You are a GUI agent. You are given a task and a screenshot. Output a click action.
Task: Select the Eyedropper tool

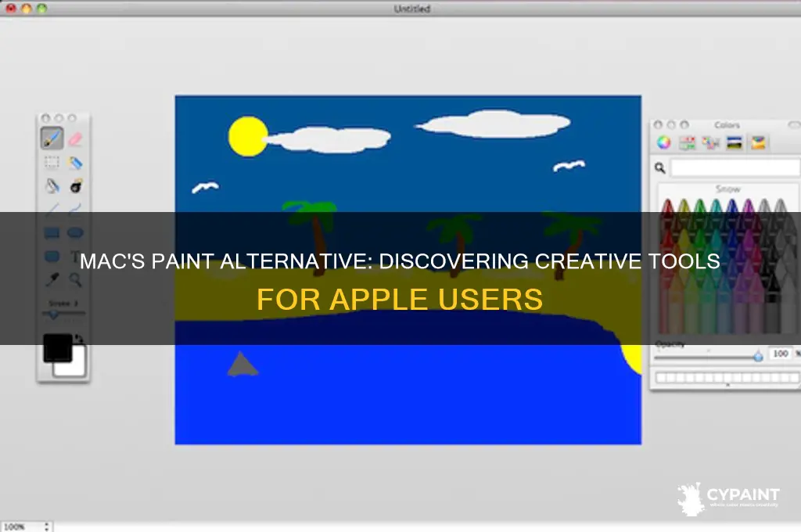pos(52,279)
